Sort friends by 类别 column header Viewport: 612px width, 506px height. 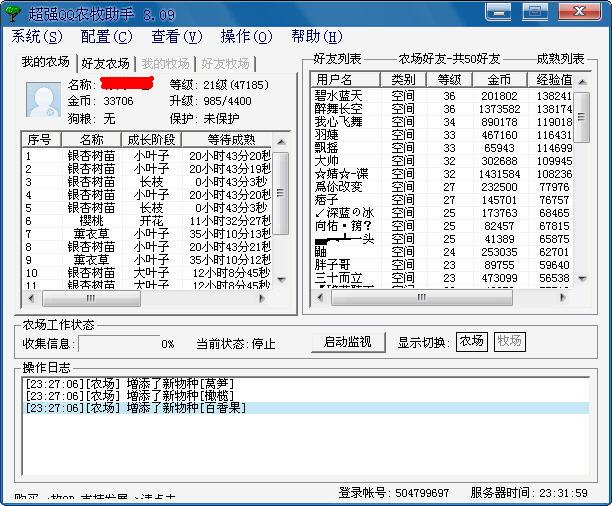point(403,80)
